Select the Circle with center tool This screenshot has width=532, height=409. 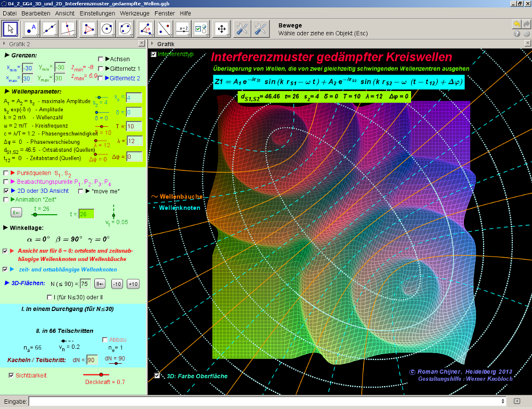pos(107,29)
